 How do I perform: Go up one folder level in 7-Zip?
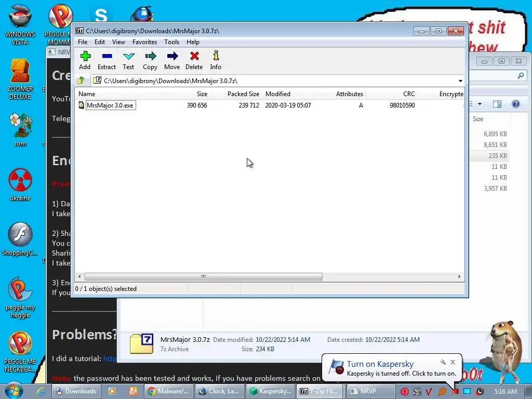point(81,81)
